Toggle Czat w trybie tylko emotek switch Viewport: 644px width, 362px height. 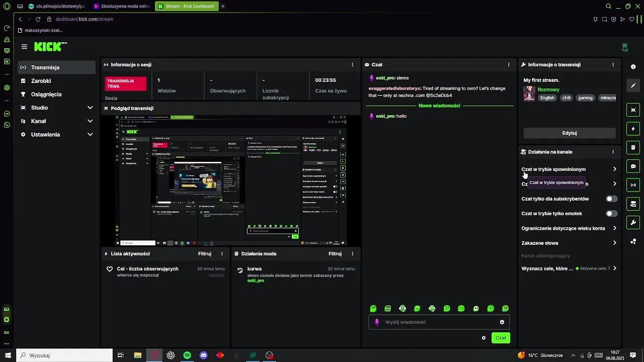(611, 214)
